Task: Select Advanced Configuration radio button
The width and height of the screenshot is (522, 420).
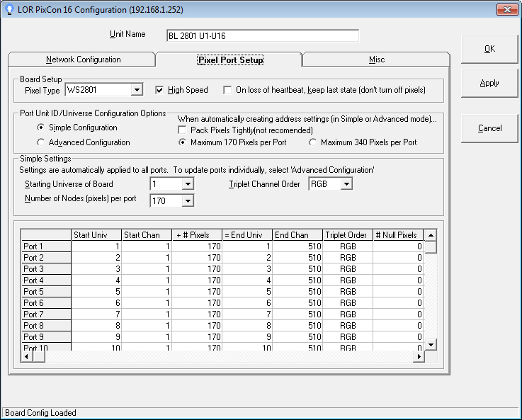Action: tap(41, 142)
